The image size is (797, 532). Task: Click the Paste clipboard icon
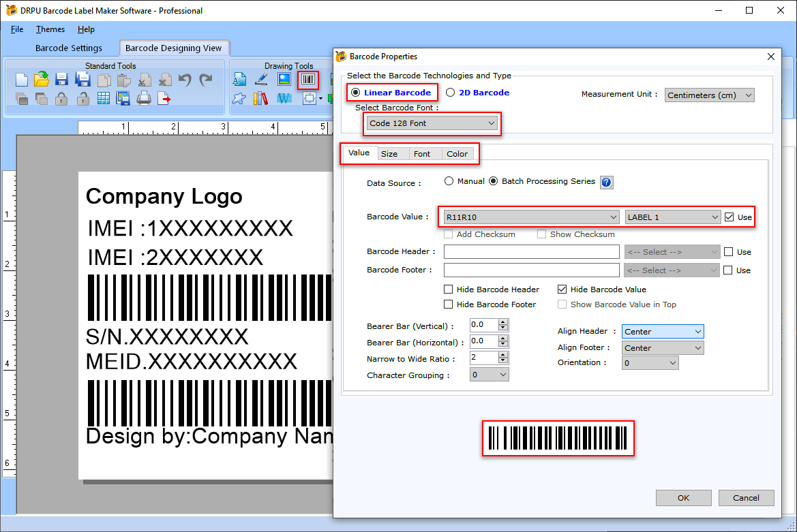point(123,80)
